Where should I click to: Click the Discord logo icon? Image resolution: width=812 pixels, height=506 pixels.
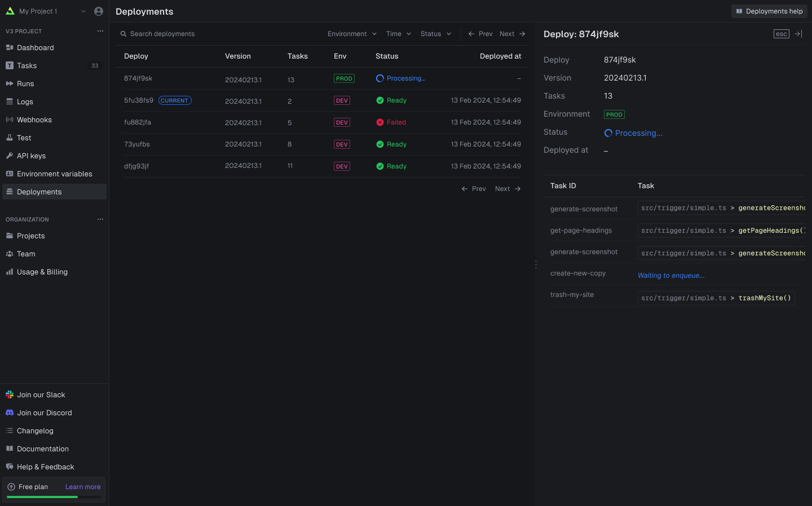pyautogui.click(x=10, y=413)
